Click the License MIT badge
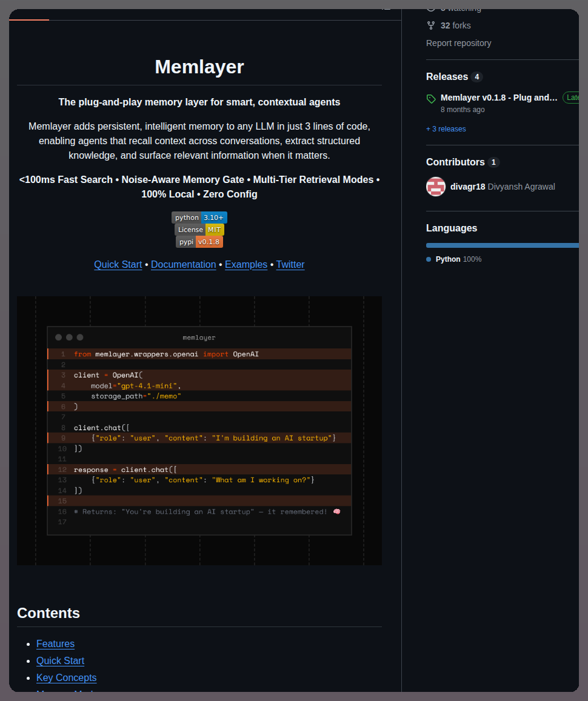This screenshot has height=701, width=588. tap(199, 230)
